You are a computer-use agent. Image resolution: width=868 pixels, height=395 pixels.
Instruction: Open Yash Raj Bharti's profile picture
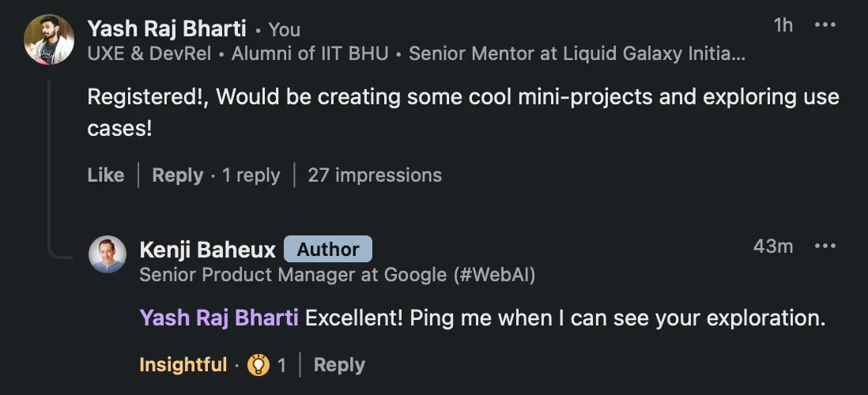click(x=49, y=39)
